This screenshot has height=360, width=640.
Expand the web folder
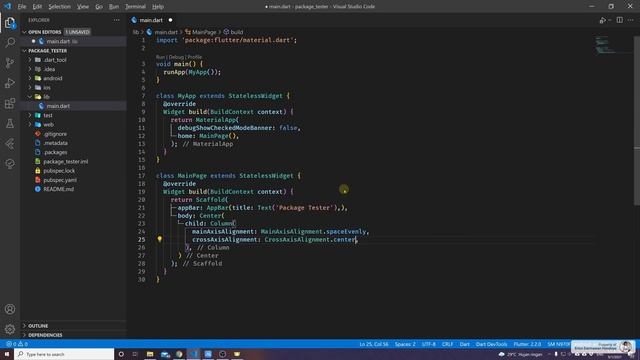coord(48,124)
